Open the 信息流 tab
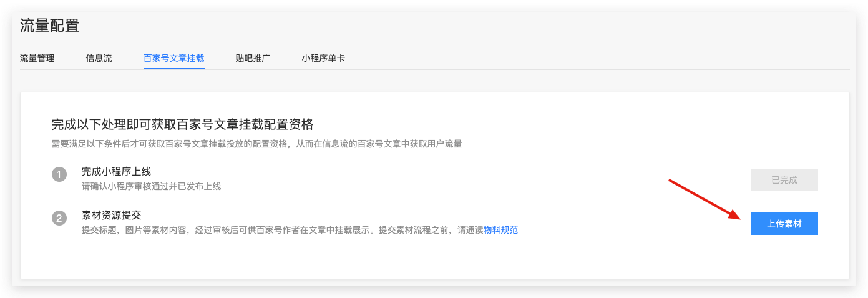The width and height of the screenshot is (868, 298). [x=99, y=58]
